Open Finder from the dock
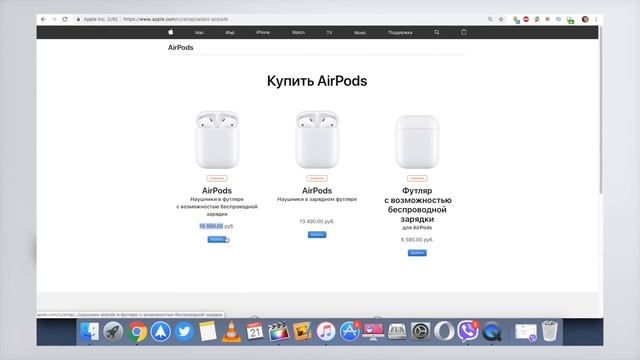 click(89, 331)
